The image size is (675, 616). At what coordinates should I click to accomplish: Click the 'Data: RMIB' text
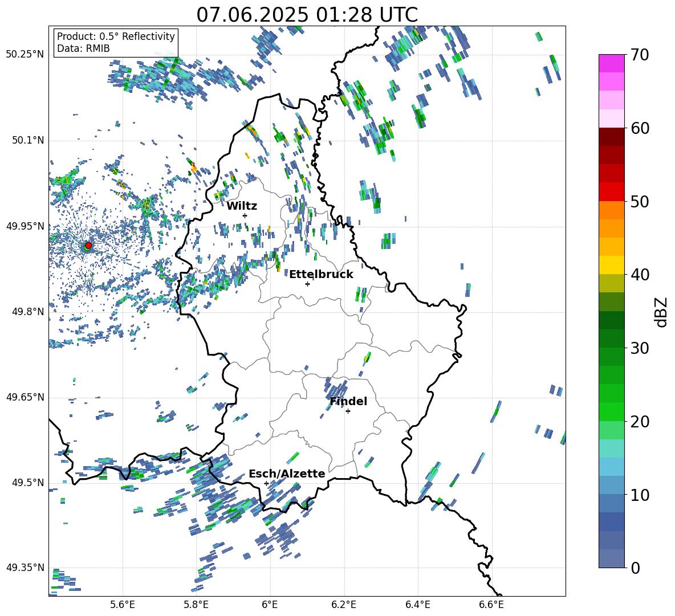coord(83,48)
